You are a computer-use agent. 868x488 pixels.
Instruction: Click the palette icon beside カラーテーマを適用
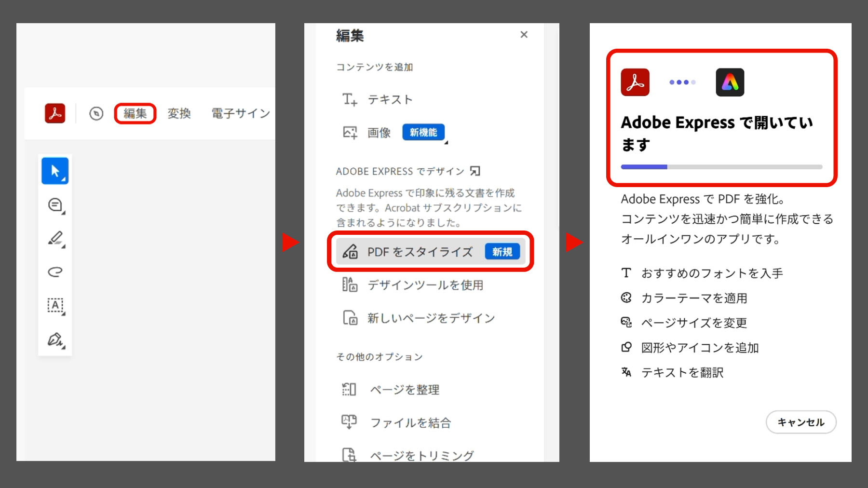(x=626, y=298)
